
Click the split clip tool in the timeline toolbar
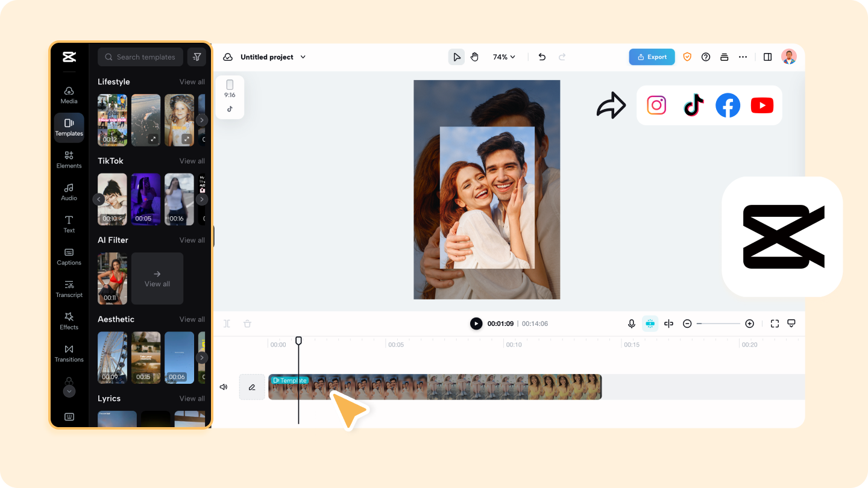pos(227,324)
